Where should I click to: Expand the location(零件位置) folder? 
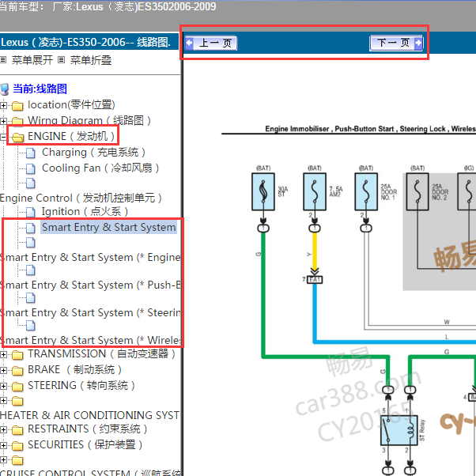coord(3,106)
